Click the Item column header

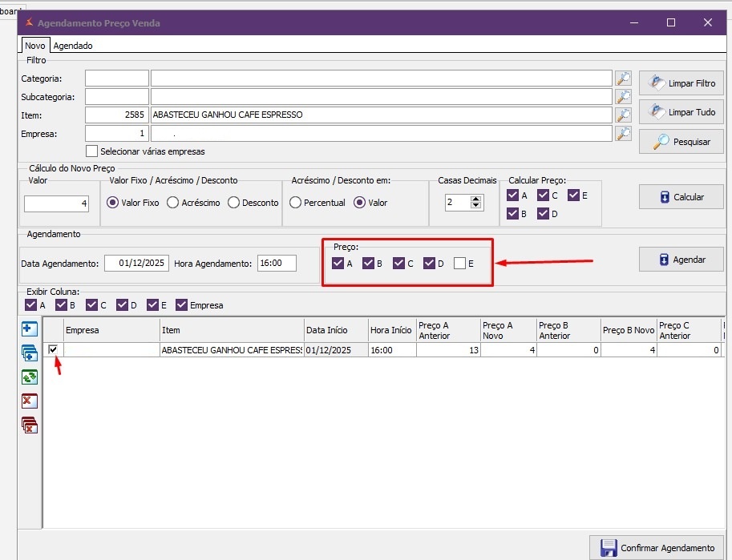coord(232,330)
